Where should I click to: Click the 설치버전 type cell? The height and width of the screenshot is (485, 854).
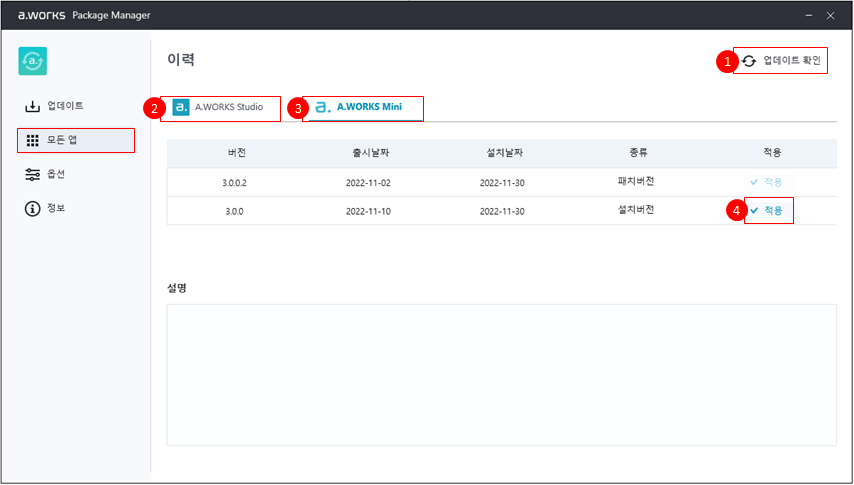636,209
